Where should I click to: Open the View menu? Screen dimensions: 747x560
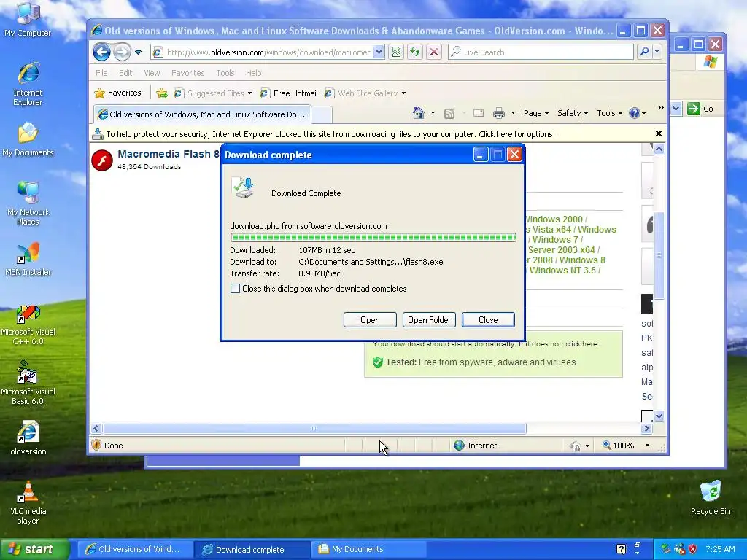click(152, 73)
